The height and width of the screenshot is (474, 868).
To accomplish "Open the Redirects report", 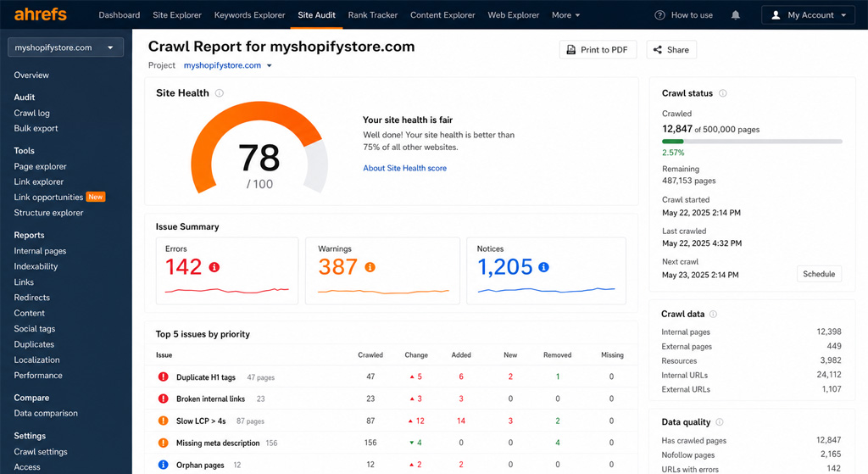I will point(31,298).
